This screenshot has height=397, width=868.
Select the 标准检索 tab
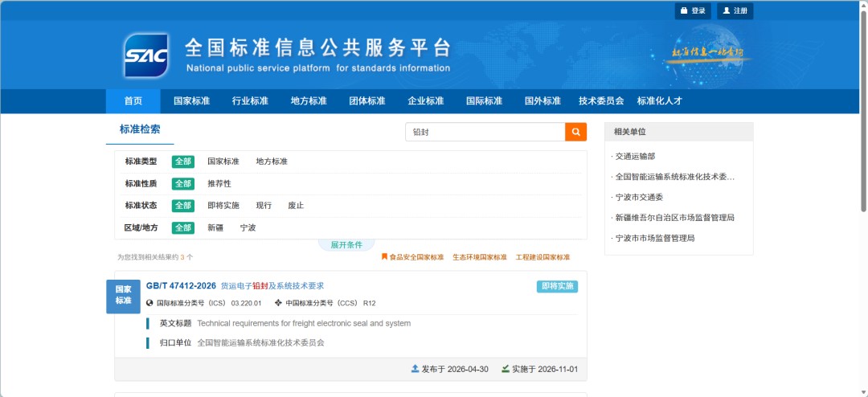[x=140, y=129]
